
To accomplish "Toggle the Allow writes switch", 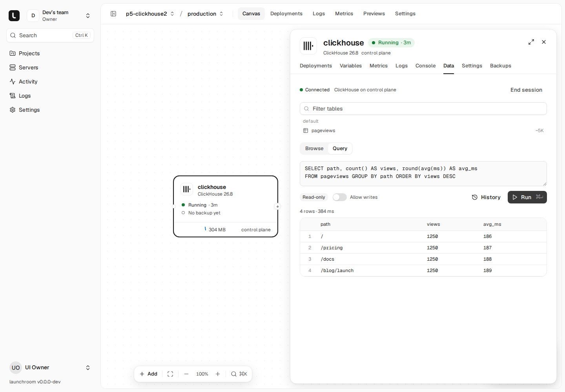I will (340, 197).
